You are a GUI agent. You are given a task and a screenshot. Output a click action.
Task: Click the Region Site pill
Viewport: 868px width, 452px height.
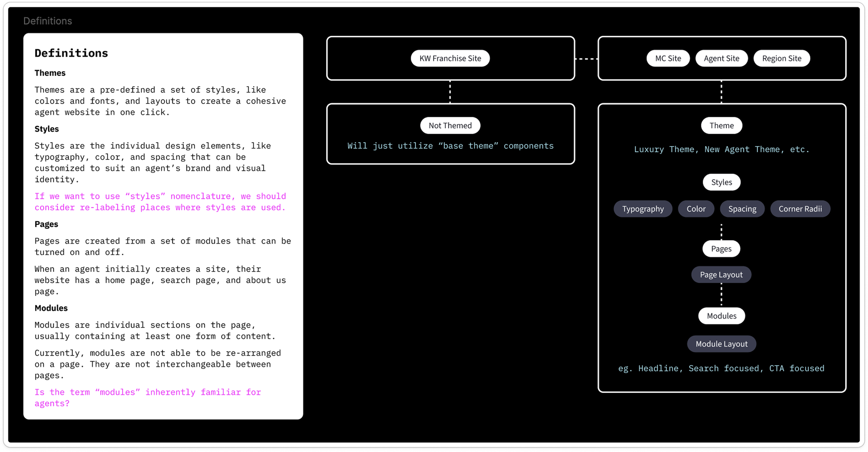[x=782, y=58]
